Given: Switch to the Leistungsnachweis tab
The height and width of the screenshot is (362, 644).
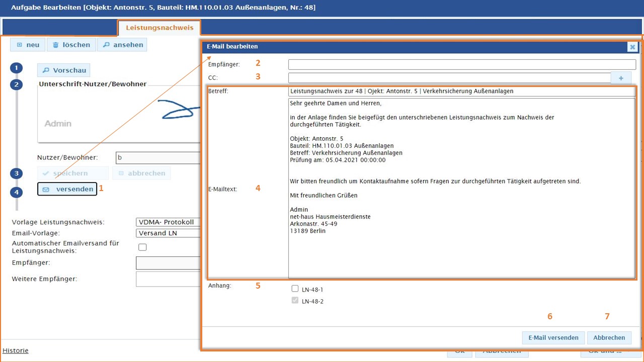Looking at the screenshot, I should tap(159, 28).
